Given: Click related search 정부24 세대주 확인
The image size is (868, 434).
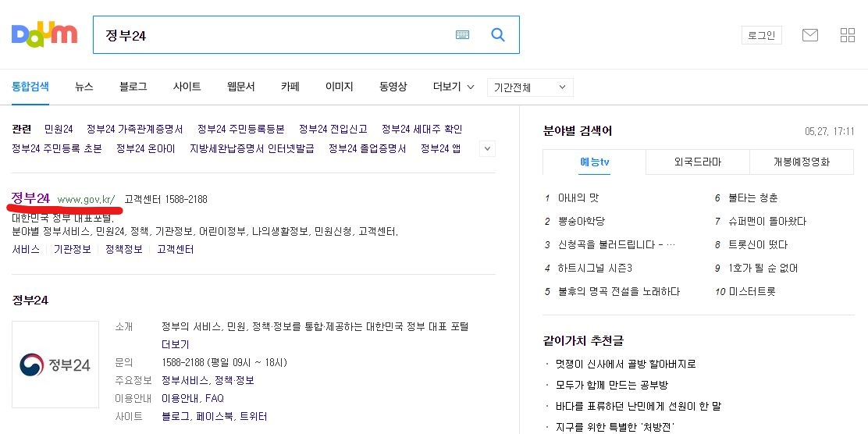Looking at the screenshot, I should click(422, 129).
